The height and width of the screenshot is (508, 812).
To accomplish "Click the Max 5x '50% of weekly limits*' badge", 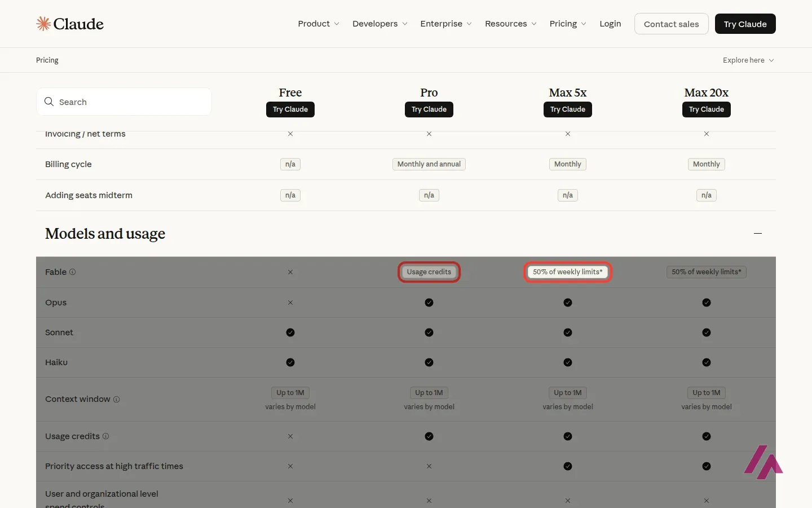I will 568,272.
